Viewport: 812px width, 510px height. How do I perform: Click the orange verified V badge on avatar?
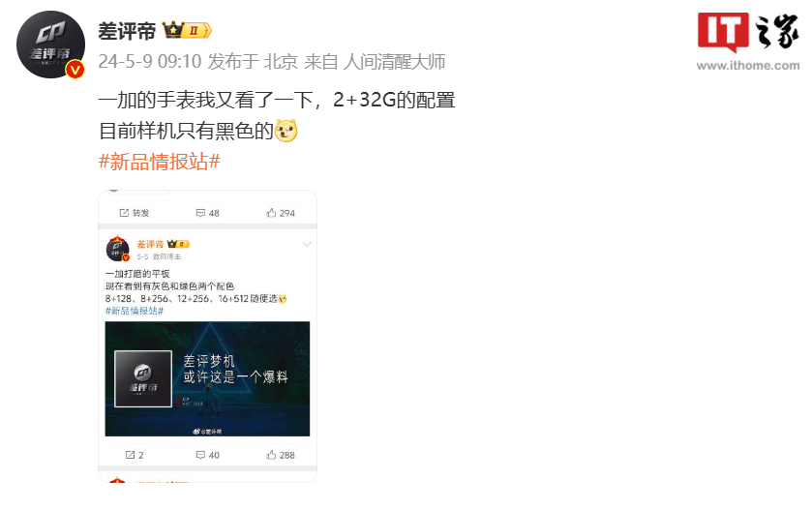(x=75, y=69)
